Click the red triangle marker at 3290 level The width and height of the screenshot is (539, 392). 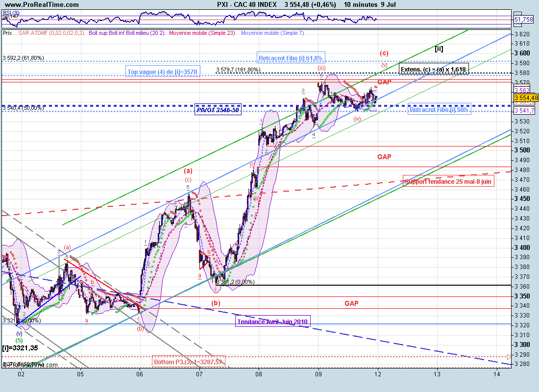pyautogui.click(x=509, y=357)
